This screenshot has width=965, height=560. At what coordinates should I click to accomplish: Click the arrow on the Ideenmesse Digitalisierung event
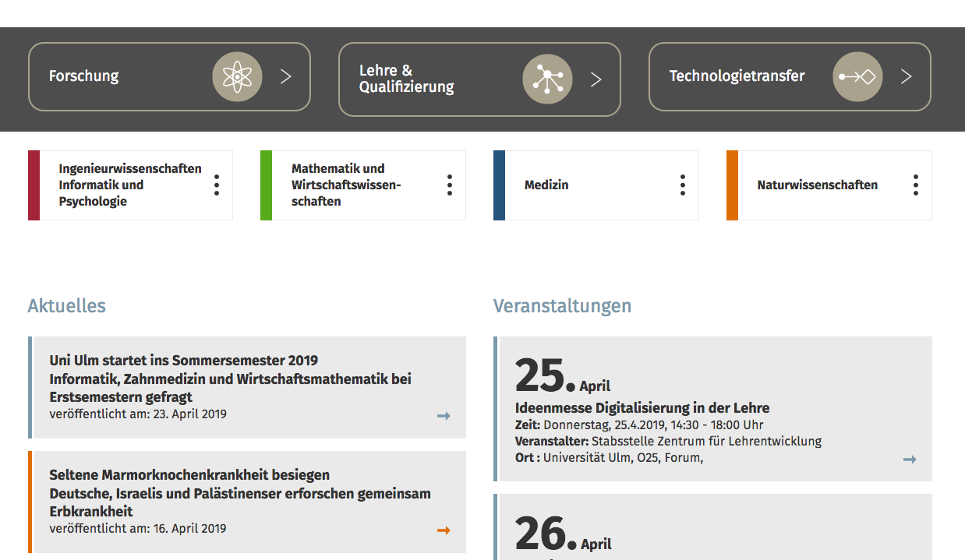click(x=910, y=460)
